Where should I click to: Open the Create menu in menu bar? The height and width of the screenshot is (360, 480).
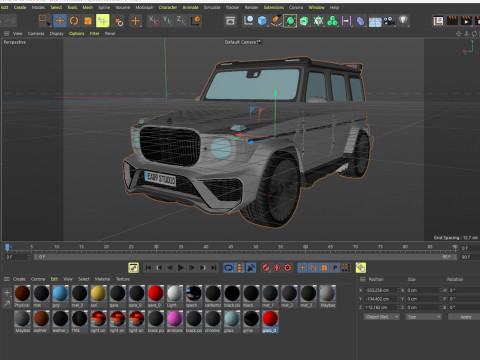(x=20, y=7)
